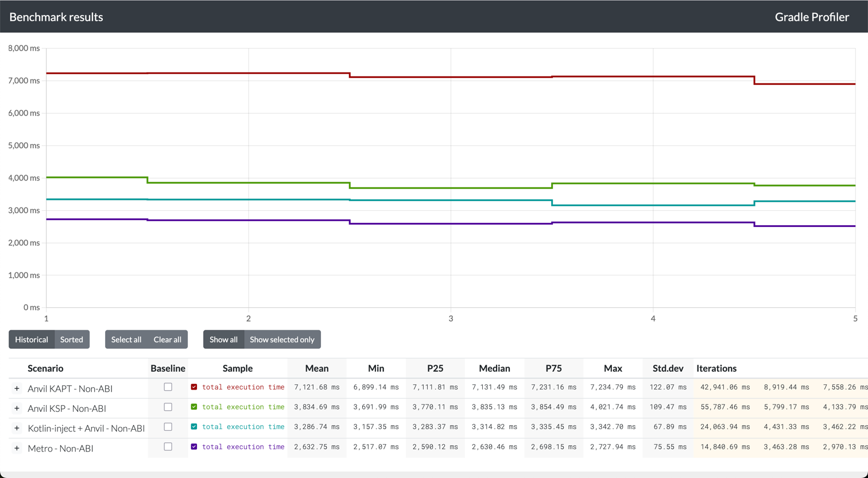Expand the Metro - Non-ABI row
Image resolution: width=868 pixels, height=478 pixels.
click(17, 449)
